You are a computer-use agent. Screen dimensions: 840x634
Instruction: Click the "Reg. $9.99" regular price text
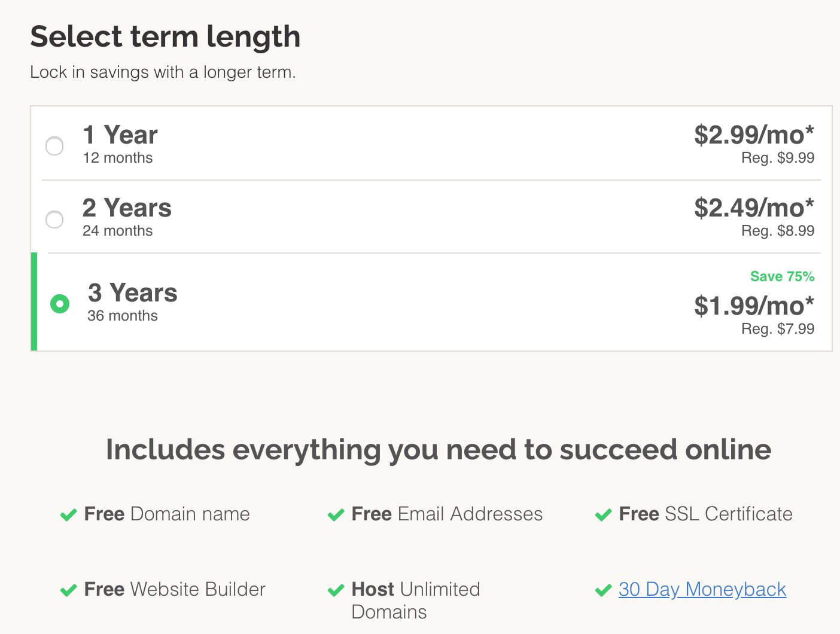coord(777,158)
